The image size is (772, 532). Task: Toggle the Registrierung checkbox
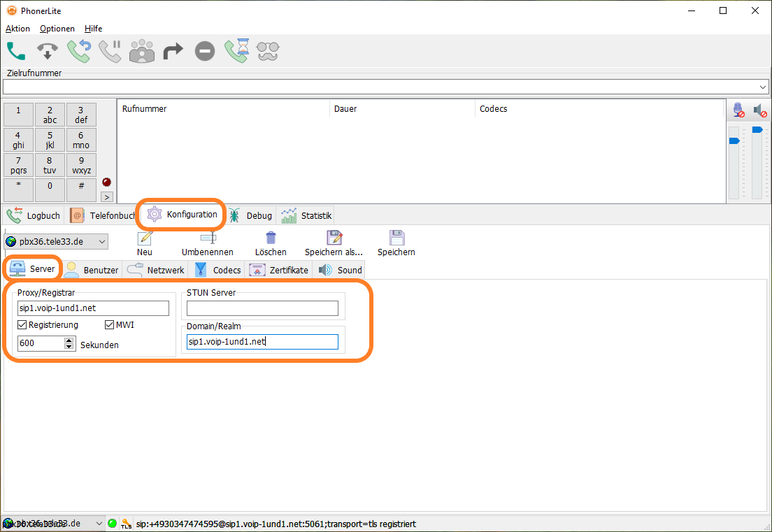[22, 325]
